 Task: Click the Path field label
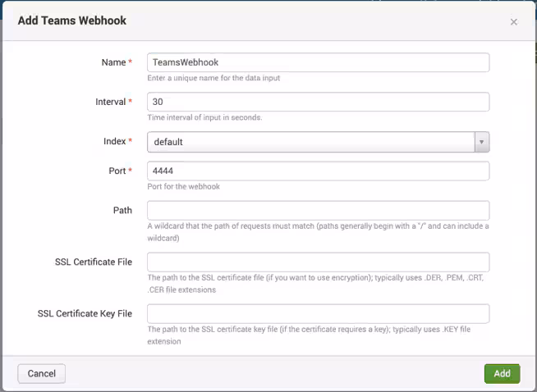(122, 210)
